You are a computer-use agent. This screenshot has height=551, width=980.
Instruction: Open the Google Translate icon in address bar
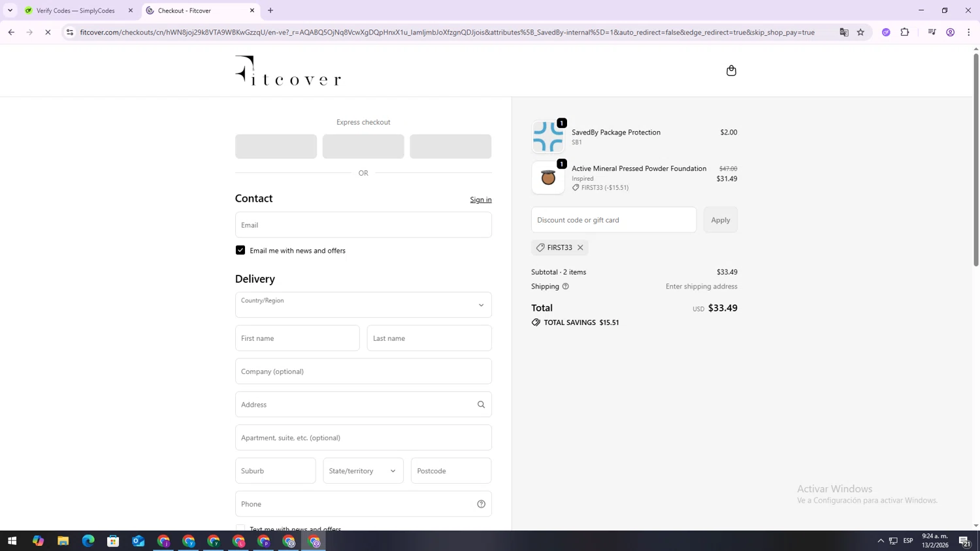coord(844,32)
